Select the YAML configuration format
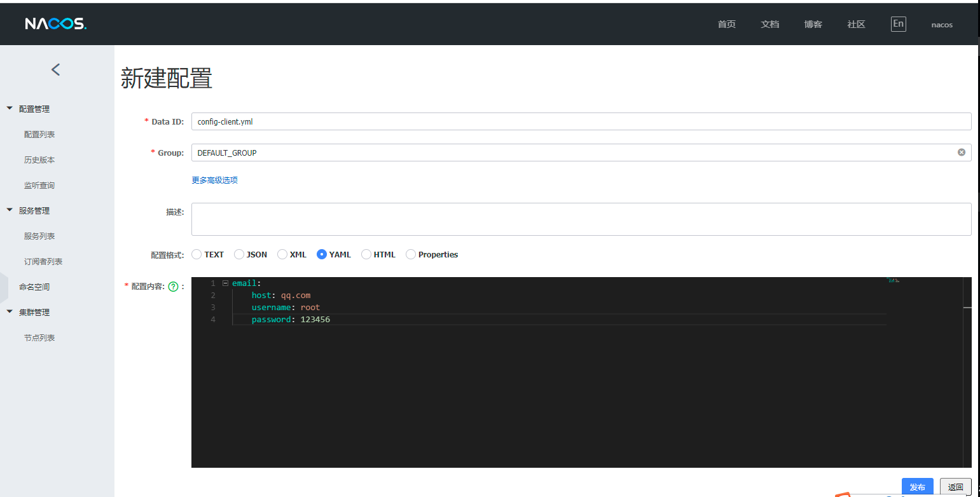Image resolution: width=980 pixels, height=497 pixels. click(322, 254)
